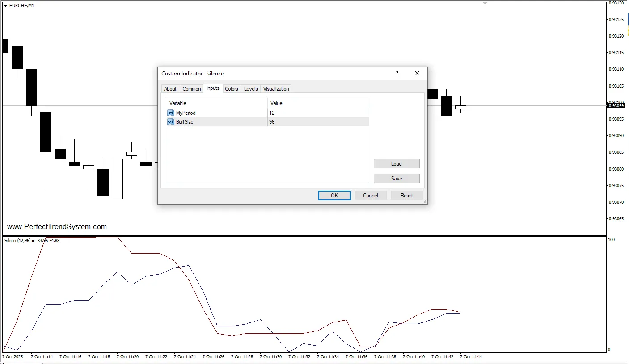Click the MyPeriod variable integer icon
This screenshot has height=364, width=629.
tap(170, 113)
